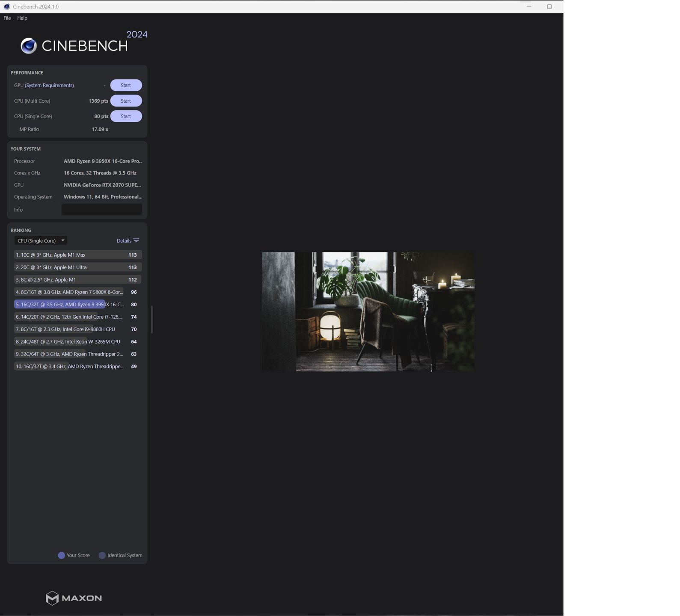Open the System Requirements link

[49, 85]
